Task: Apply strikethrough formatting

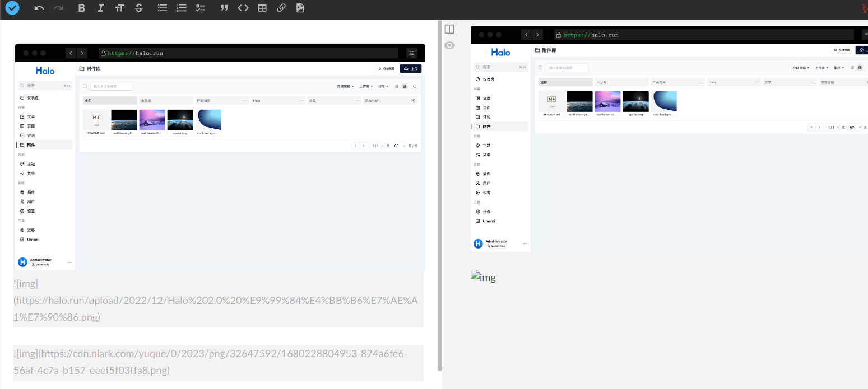Action: [x=139, y=8]
